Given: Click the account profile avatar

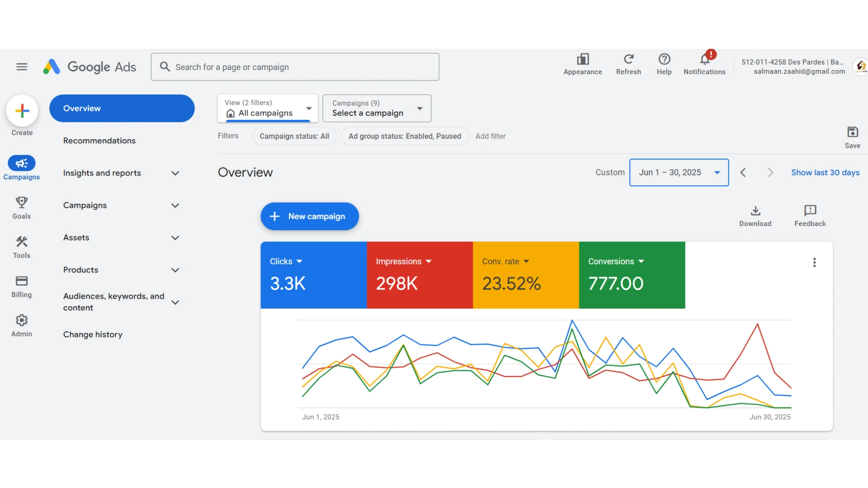Looking at the screenshot, I should pyautogui.click(x=860, y=66).
